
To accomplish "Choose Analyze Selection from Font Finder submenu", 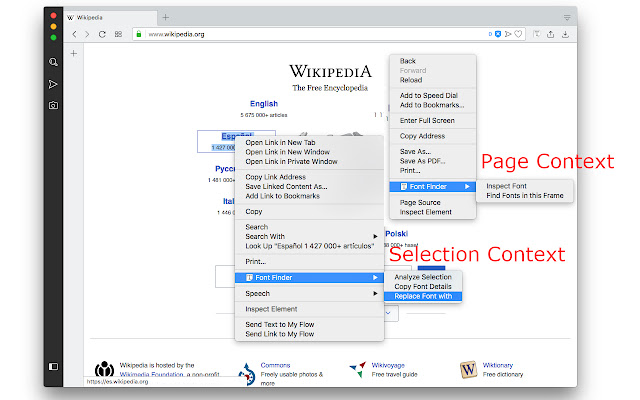I will [422, 276].
